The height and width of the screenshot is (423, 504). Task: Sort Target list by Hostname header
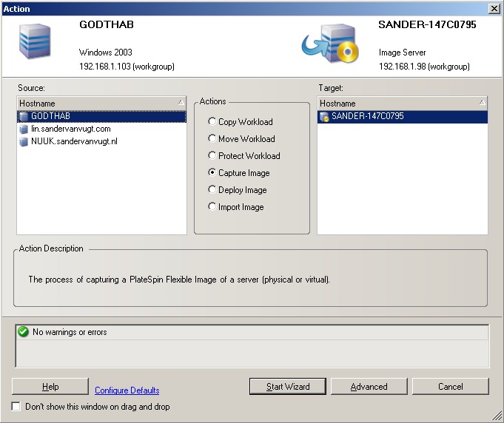click(402, 104)
